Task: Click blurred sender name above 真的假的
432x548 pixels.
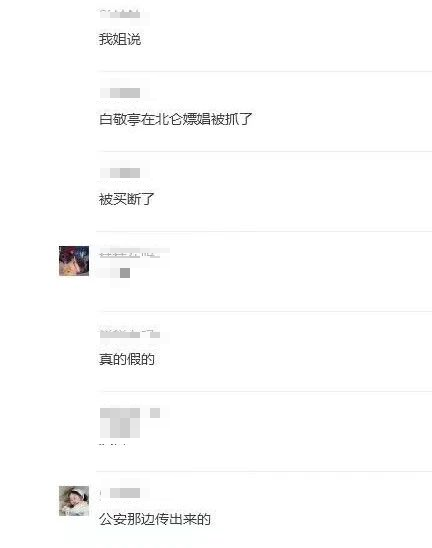Action: [130, 334]
